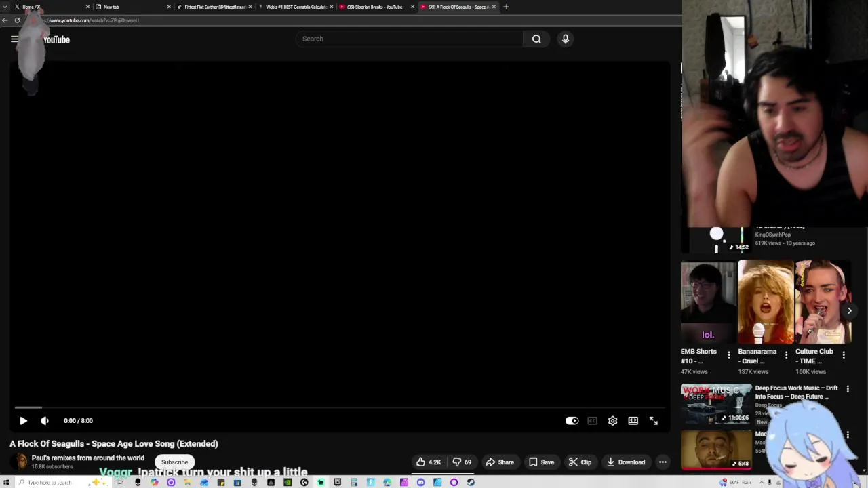Click the Deep Focus Work Music title
The image size is (868, 488).
[797, 392]
